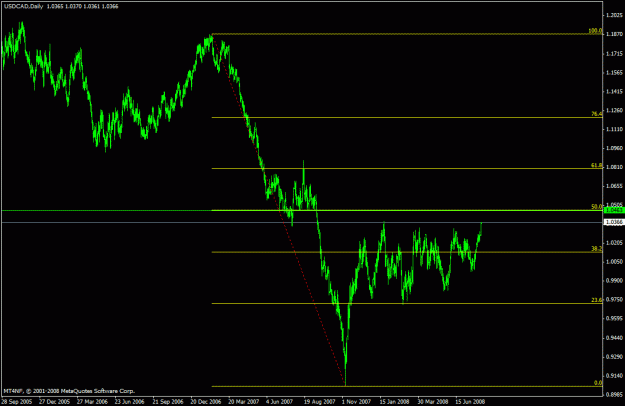Select the 76.4 Fibonacci level label
The width and height of the screenshot is (625, 406).
click(597, 114)
